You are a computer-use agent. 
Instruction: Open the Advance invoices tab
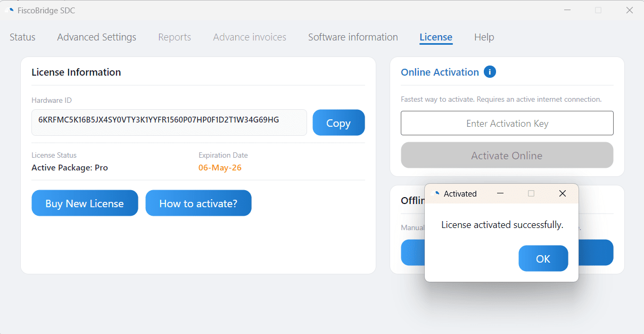(x=250, y=37)
